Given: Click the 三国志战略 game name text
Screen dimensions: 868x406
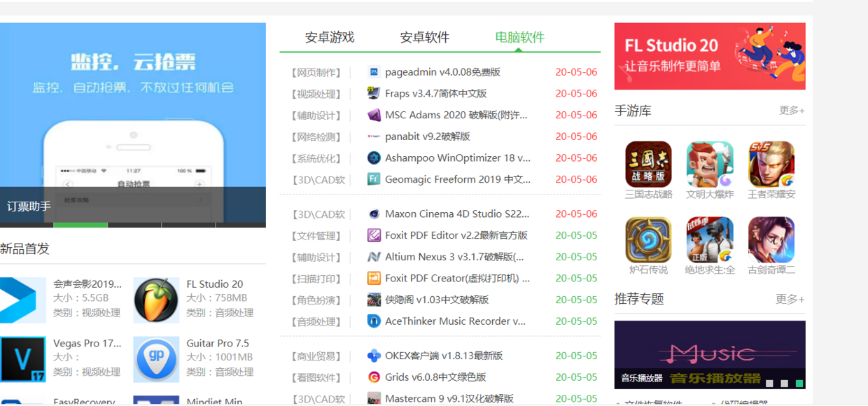Looking at the screenshot, I should pos(648,195).
